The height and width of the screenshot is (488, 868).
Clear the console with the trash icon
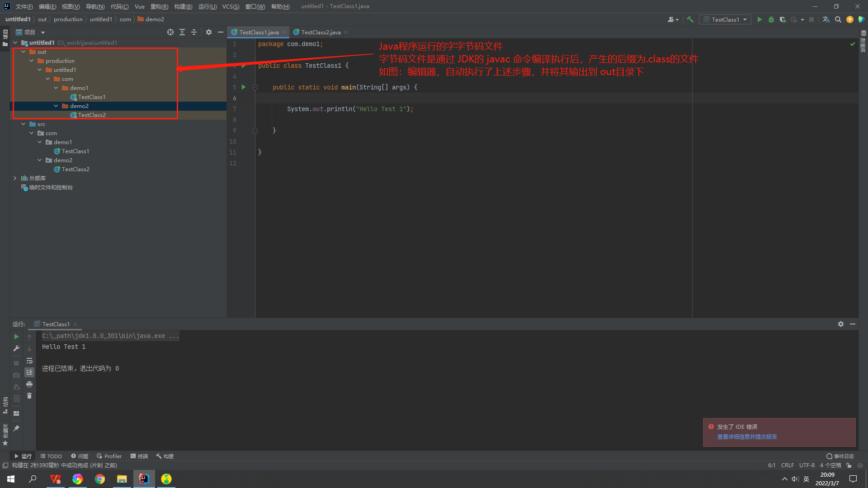pyautogui.click(x=29, y=396)
